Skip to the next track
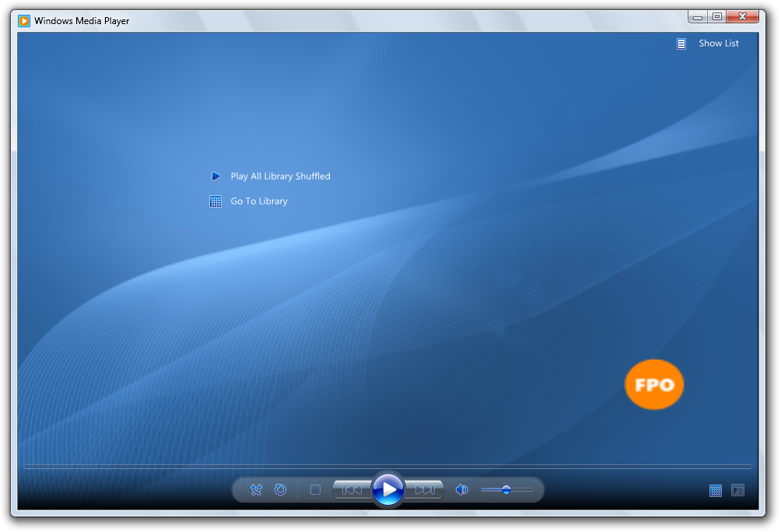The image size is (781, 532). click(x=425, y=490)
